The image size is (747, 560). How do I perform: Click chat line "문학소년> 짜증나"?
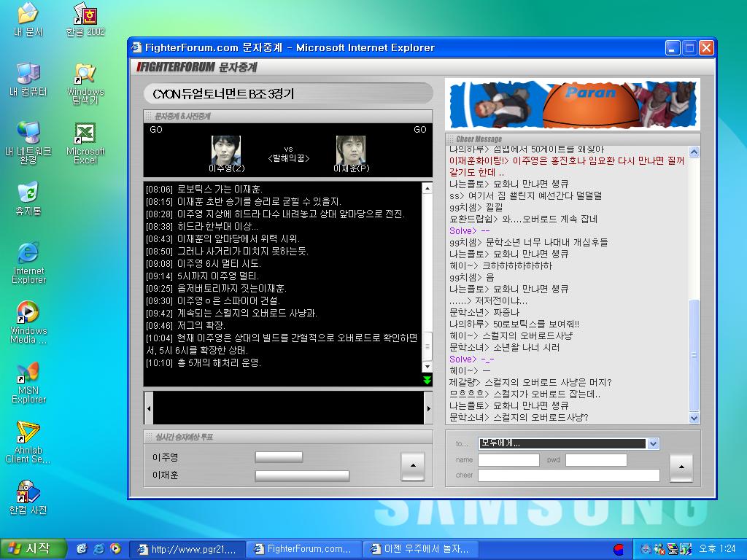(x=484, y=312)
